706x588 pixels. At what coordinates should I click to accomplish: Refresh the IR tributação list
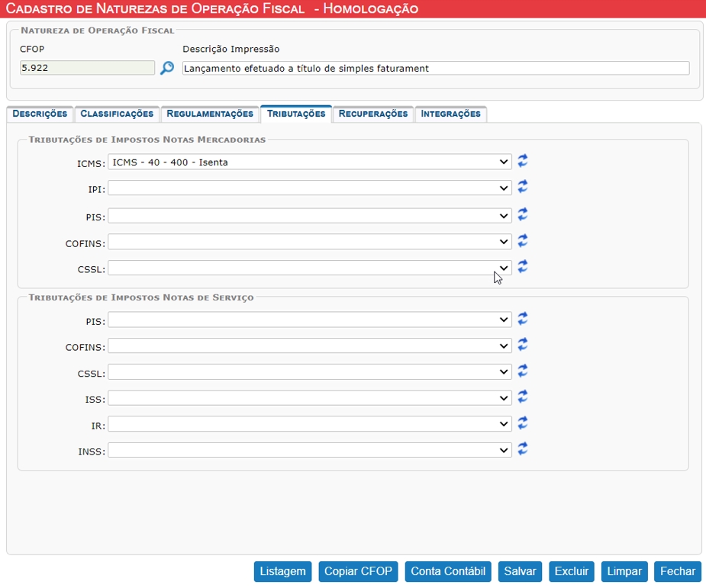[522, 423]
